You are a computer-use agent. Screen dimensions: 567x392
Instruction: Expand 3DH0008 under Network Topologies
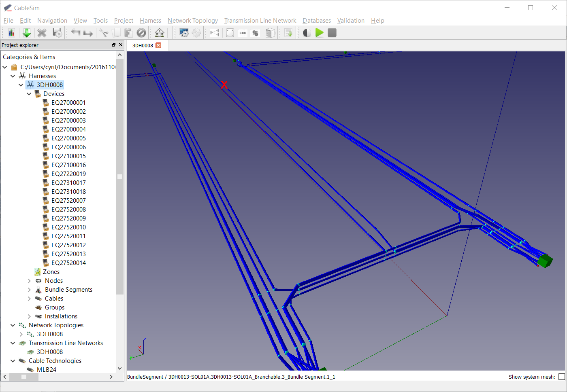click(x=21, y=334)
